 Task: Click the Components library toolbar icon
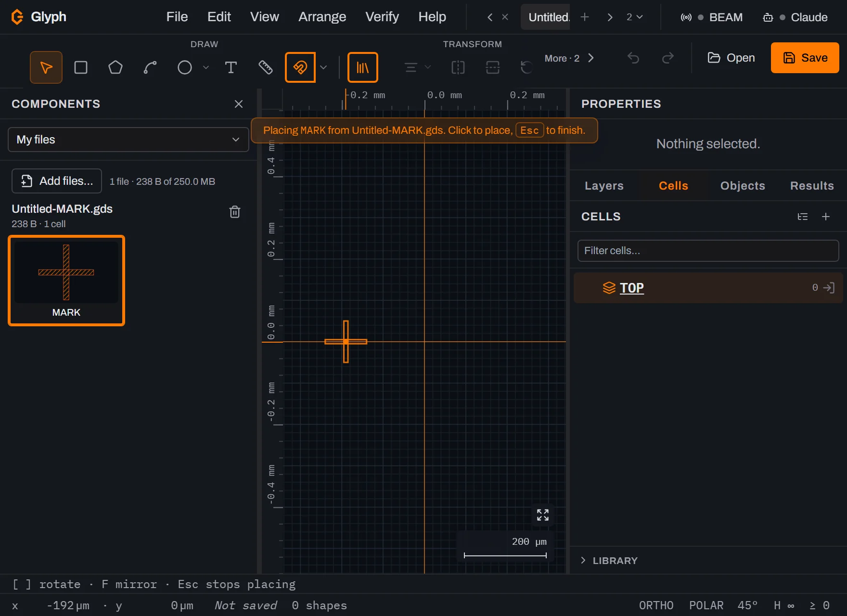pyautogui.click(x=363, y=67)
